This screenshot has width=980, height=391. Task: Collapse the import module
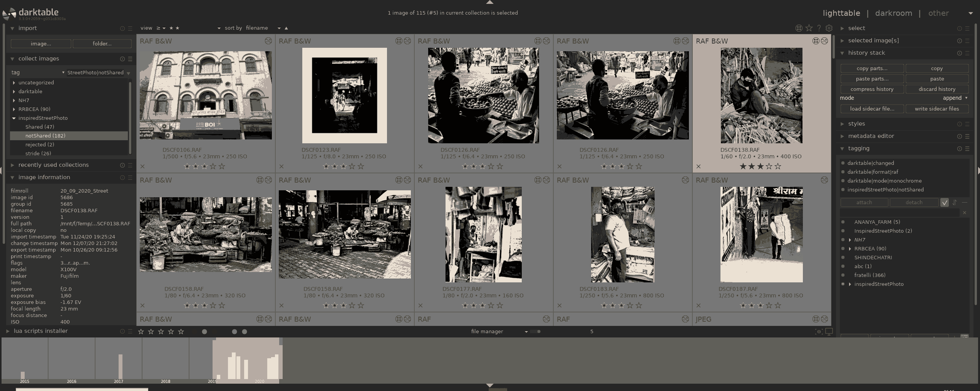point(12,29)
